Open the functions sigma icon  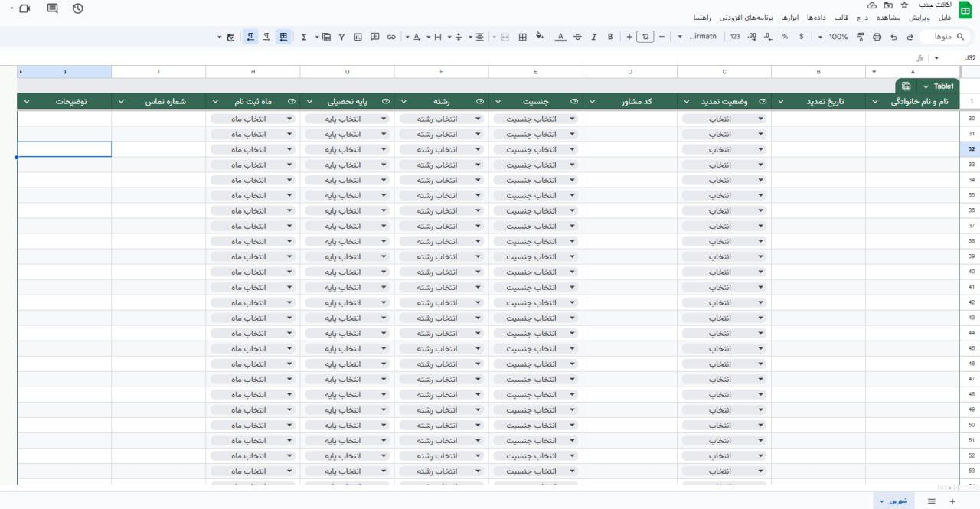[304, 37]
